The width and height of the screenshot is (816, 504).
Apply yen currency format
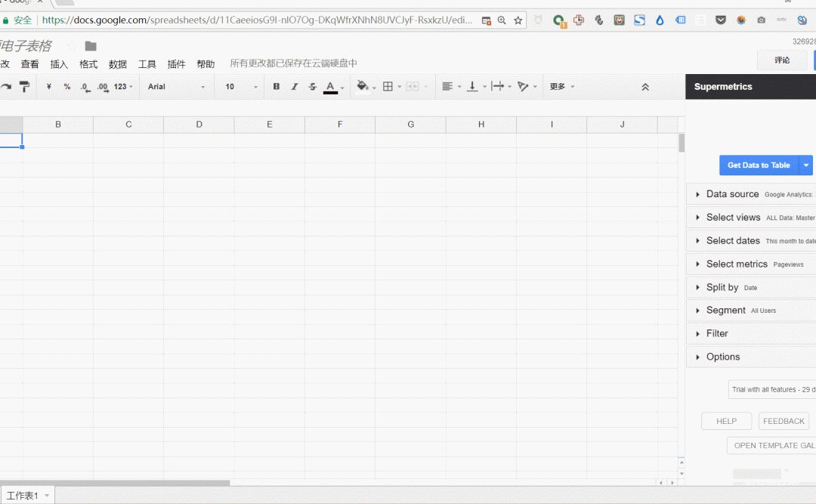coord(48,86)
